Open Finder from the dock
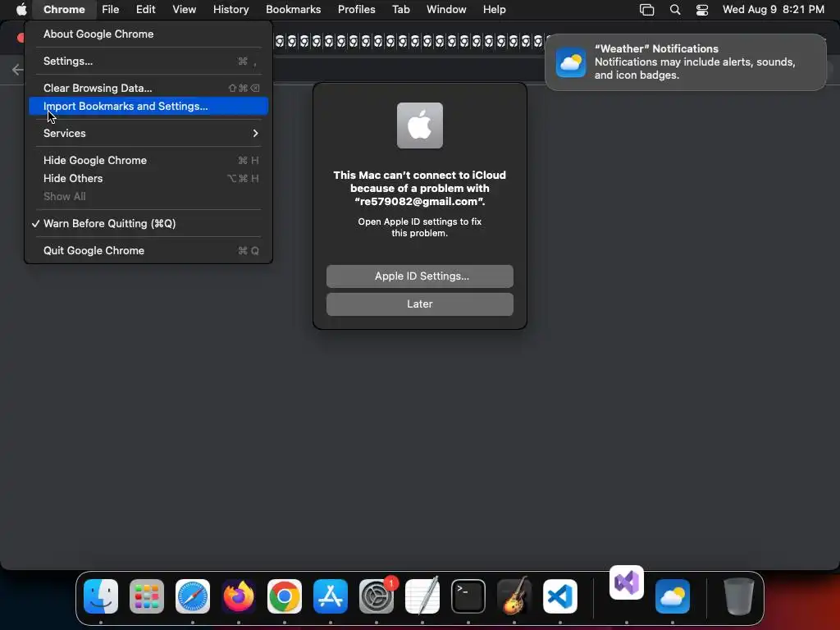 pos(101,596)
